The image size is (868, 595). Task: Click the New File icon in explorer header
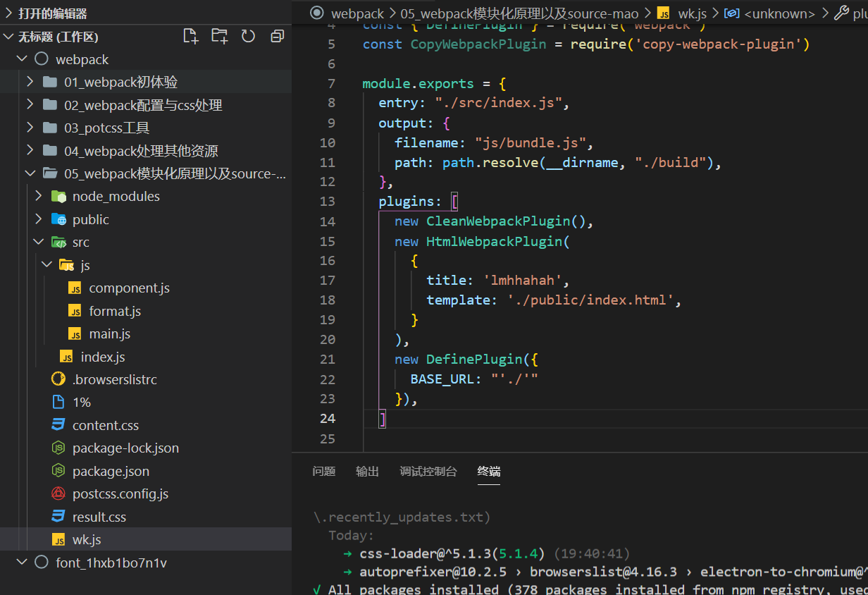pyautogui.click(x=190, y=36)
